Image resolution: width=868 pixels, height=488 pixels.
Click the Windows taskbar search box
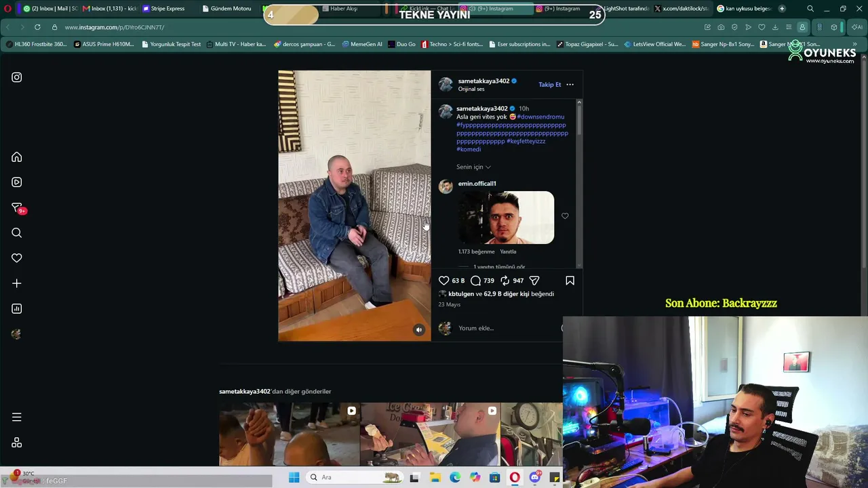354,477
